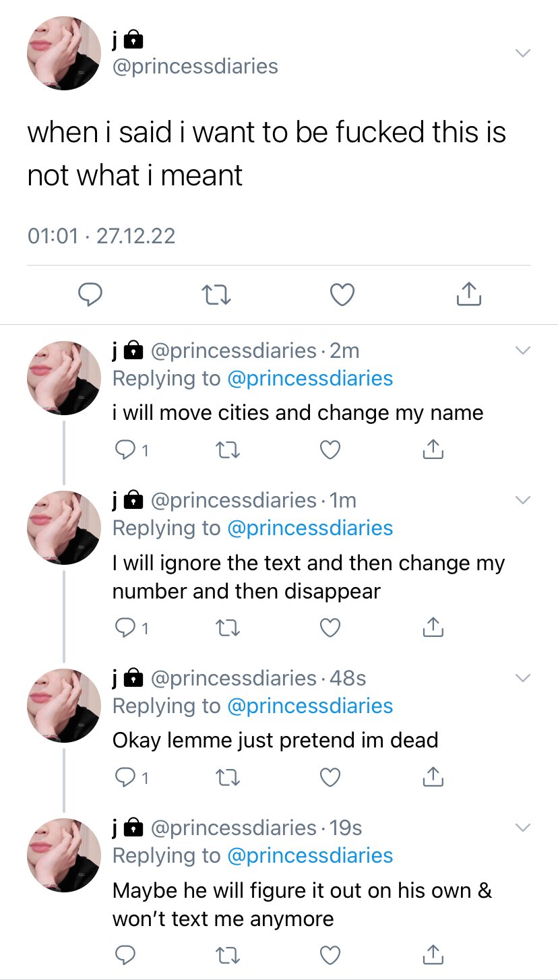Like the 'Maybe he will figure it out' reply

[x=330, y=954]
